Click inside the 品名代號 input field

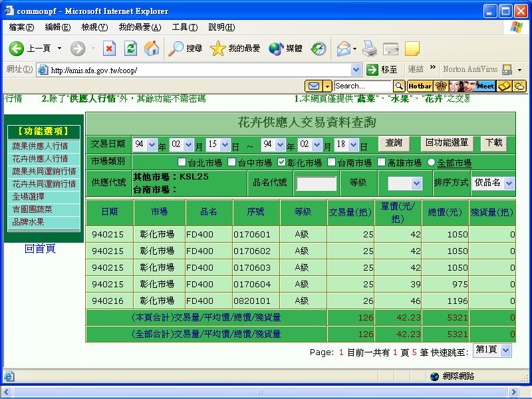pos(317,182)
